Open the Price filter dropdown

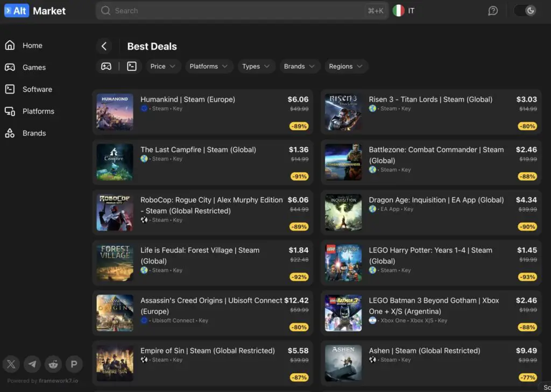(x=163, y=66)
